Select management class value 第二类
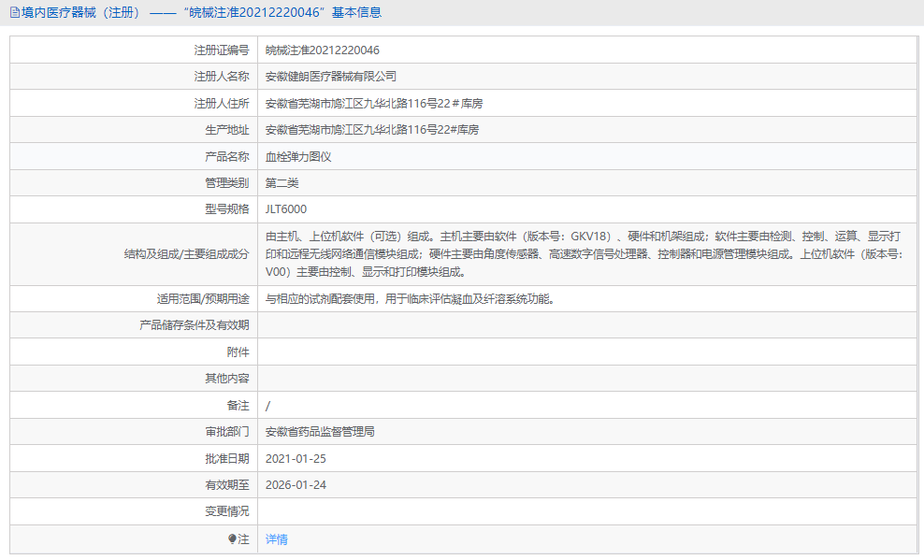The width and height of the screenshot is (924, 560). click(x=282, y=183)
